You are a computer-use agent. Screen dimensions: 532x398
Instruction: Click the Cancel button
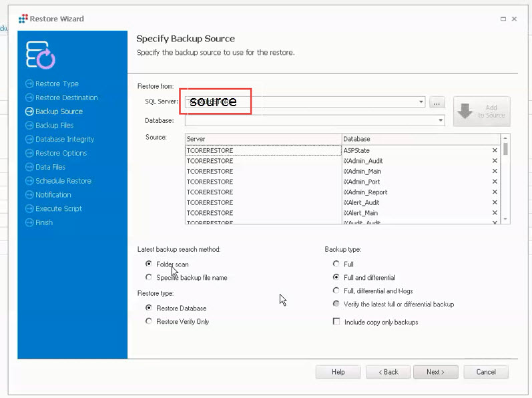pyautogui.click(x=486, y=372)
